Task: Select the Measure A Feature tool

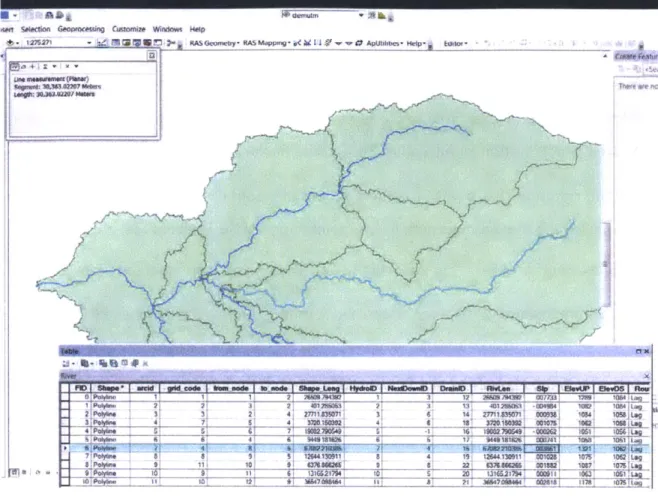Action: click(32, 66)
